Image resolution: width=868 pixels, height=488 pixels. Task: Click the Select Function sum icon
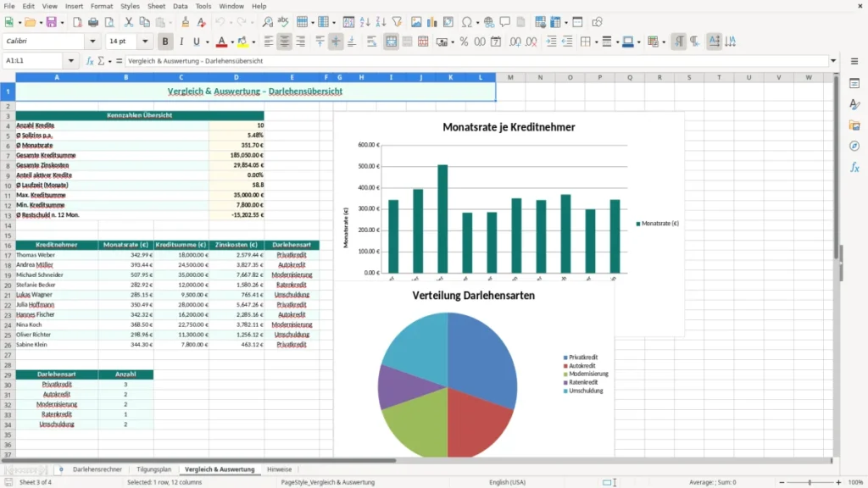point(101,61)
